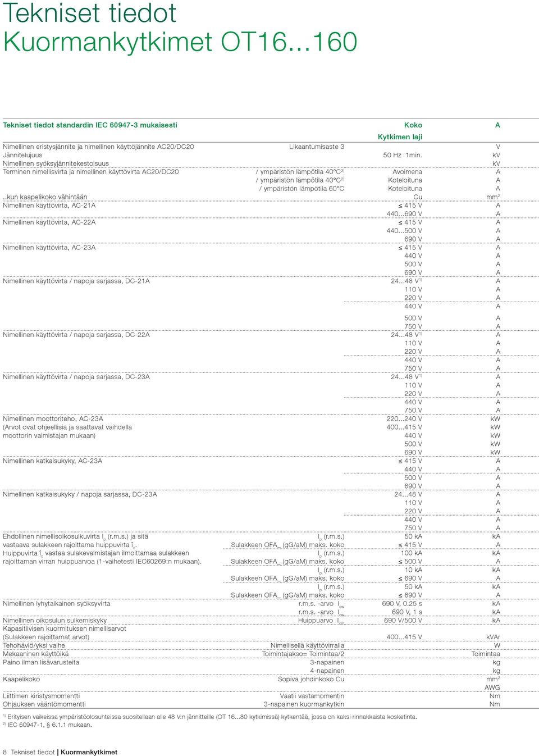The width and height of the screenshot is (539, 756).
Task: Click the label "Liittimen kiristysmomentti"
Action: 42,696
